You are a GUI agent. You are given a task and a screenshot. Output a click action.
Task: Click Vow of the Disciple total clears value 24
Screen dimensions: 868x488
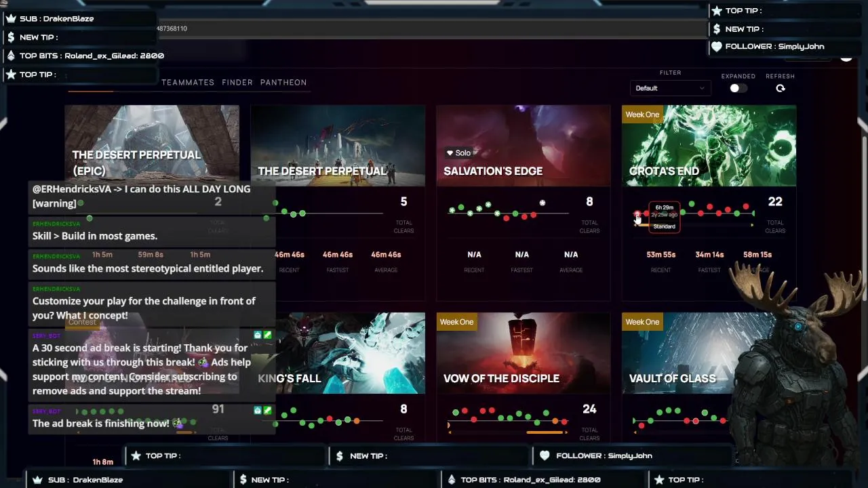[x=589, y=409]
